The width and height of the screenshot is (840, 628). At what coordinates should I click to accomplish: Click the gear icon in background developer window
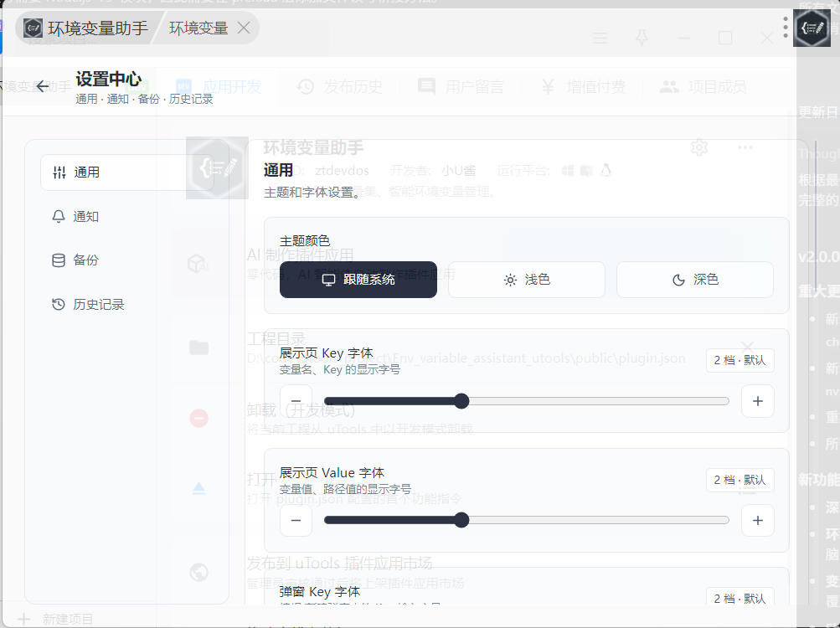tap(699, 147)
